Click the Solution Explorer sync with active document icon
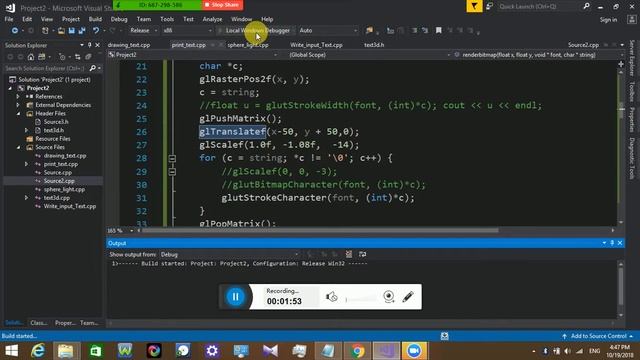Viewport: 640px width, 360px height. click(78, 57)
